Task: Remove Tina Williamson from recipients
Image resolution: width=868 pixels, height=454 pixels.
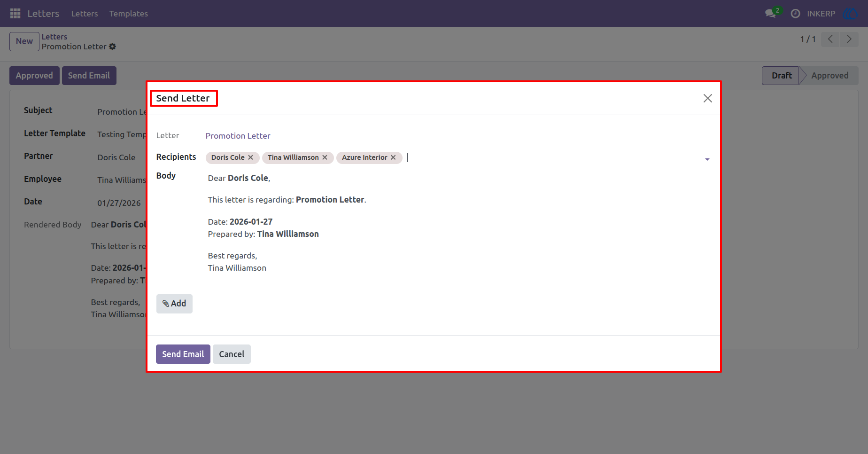Action: coord(325,157)
